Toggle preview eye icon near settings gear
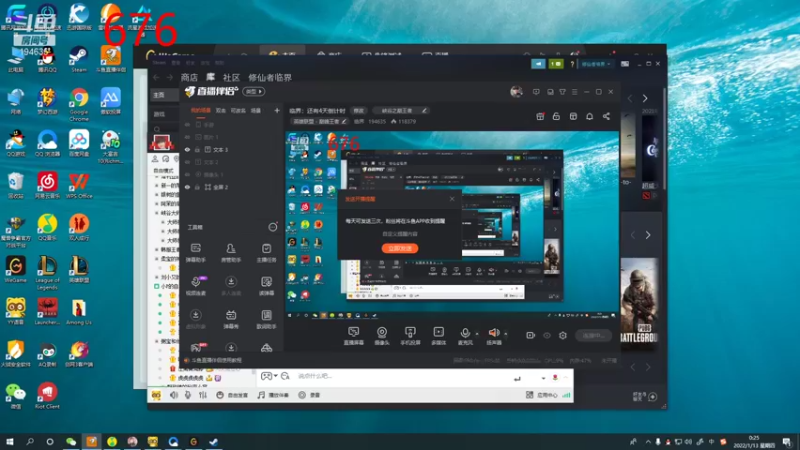 coord(547,335)
